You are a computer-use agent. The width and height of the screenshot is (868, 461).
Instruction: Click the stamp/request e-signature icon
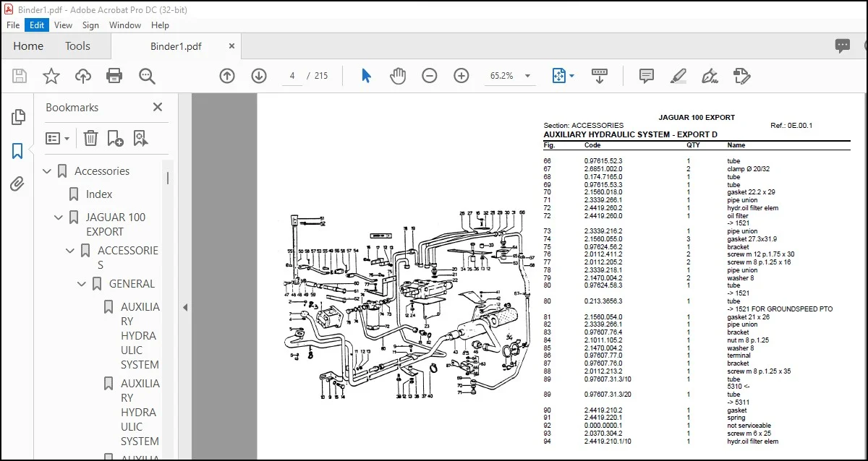[741, 76]
